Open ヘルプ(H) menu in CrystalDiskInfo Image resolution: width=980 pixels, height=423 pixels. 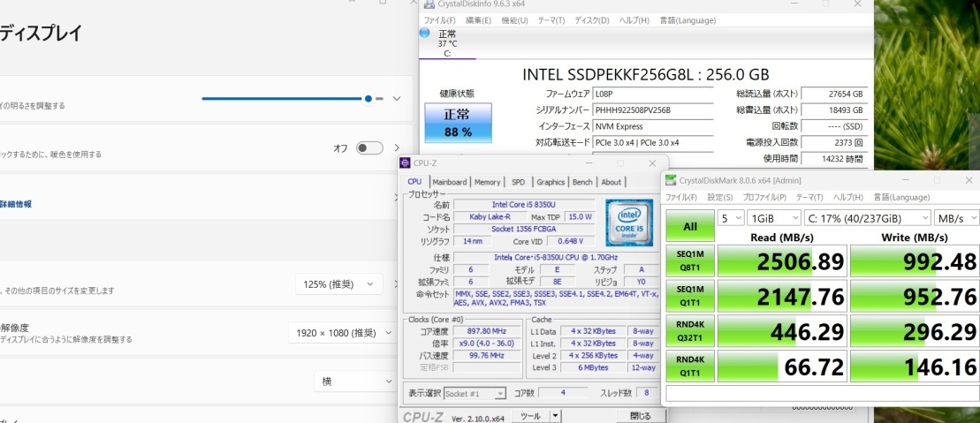[634, 20]
